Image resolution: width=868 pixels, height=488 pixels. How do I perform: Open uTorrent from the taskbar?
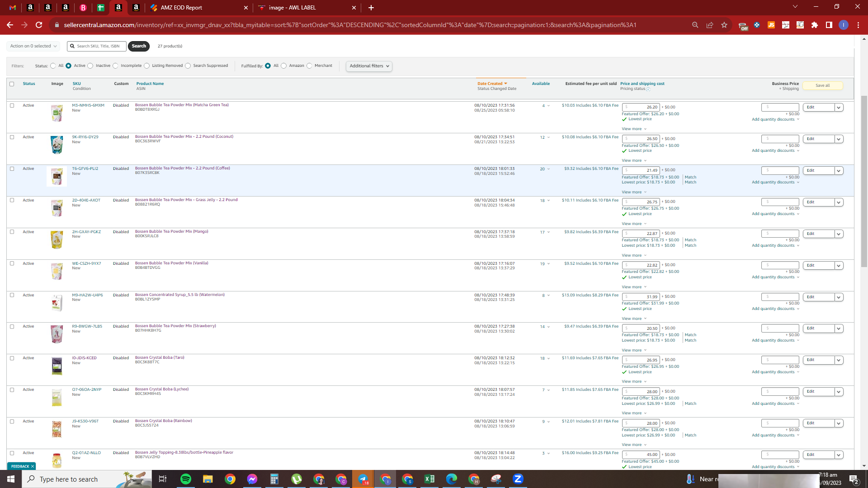coord(297,479)
